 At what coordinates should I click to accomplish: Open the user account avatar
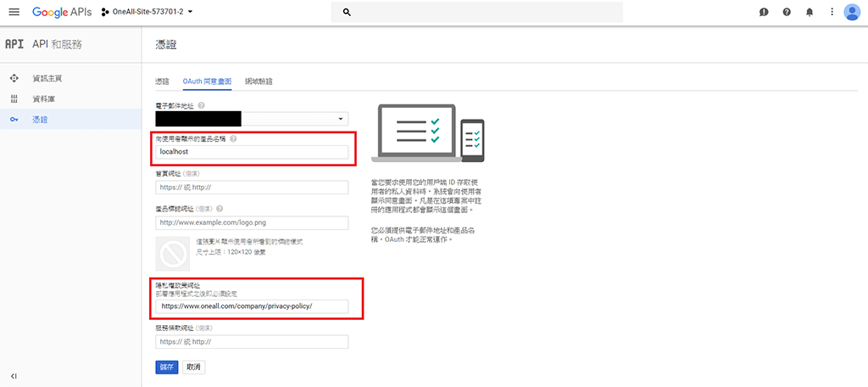(852, 12)
